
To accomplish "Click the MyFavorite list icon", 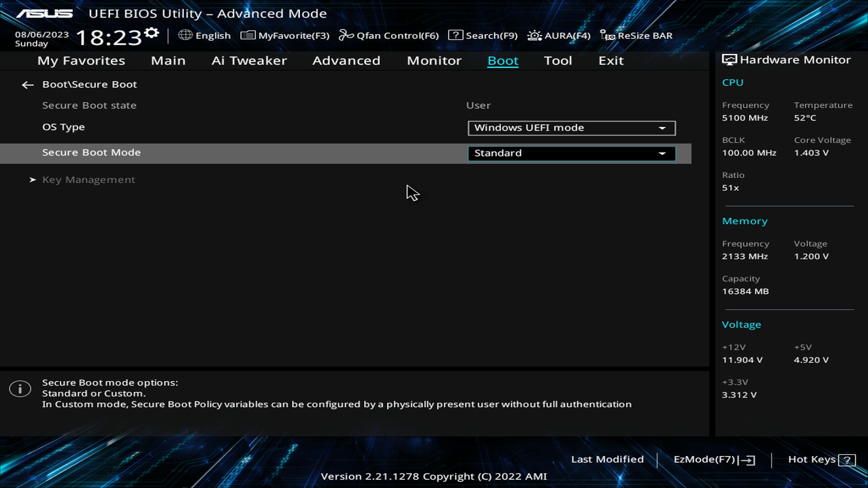I will [248, 35].
